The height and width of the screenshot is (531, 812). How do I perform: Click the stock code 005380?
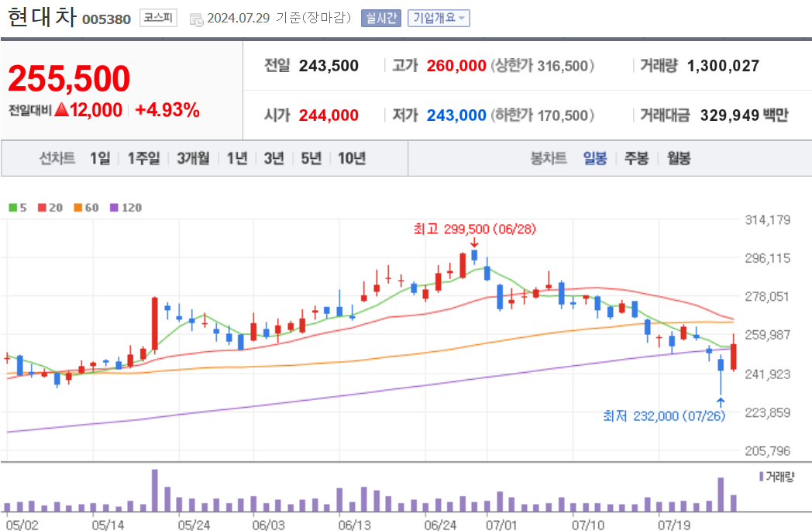click(107, 19)
